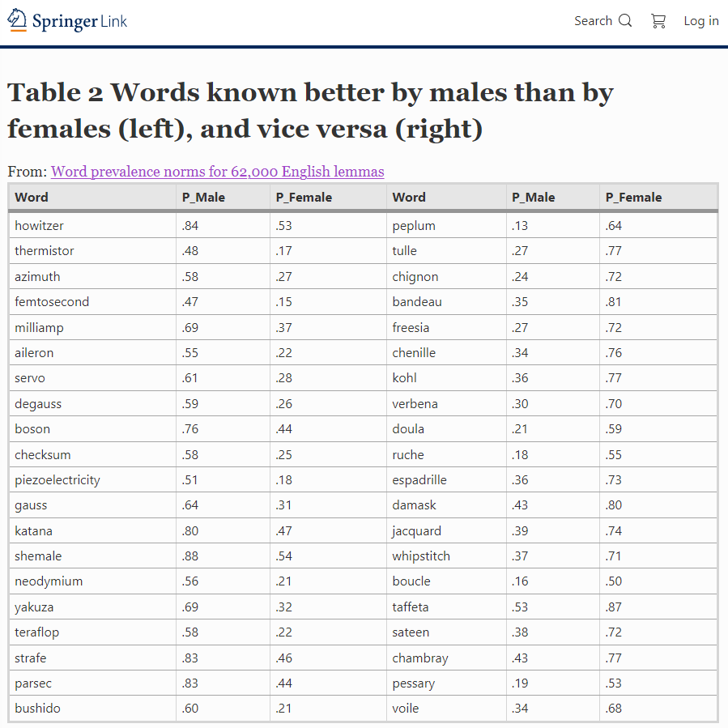Select the word taffeta
Viewport: 728px width, 728px height.
pos(411,607)
